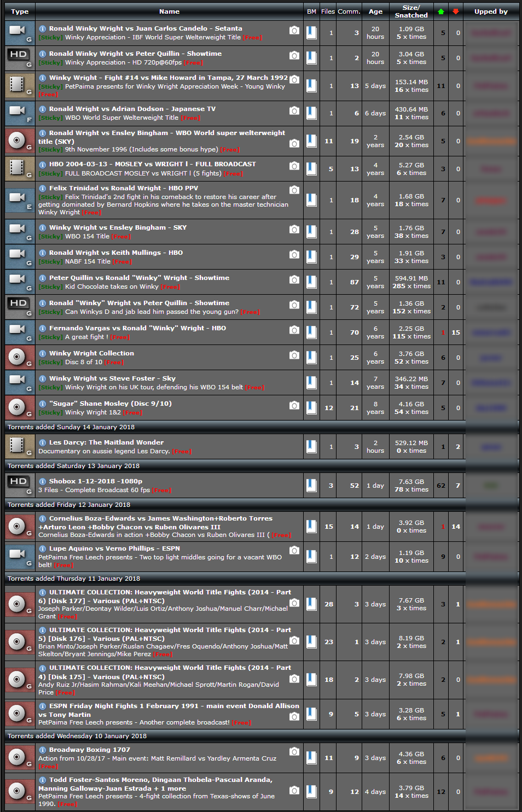Click camera icon for Winky Wright Collection
Image resolution: width=522 pixels, height=812 pixels.
[x=294, y=355]
